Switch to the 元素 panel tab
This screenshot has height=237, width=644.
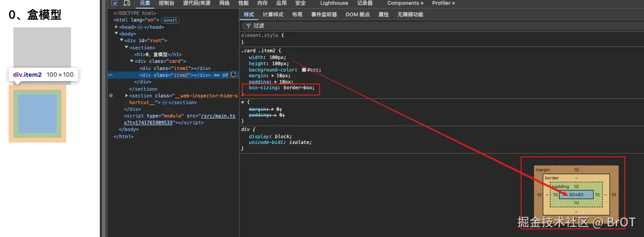tap(145, 3)
